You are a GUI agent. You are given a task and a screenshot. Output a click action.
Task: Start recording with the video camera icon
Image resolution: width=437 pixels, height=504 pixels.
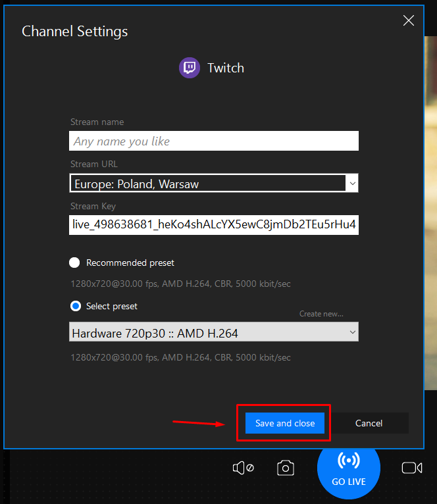412,468
